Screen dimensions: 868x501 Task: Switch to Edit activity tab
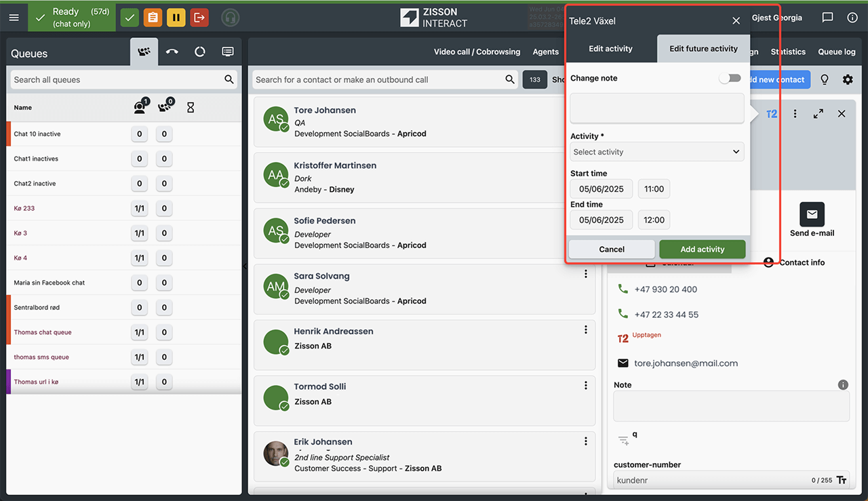point(610,49)
